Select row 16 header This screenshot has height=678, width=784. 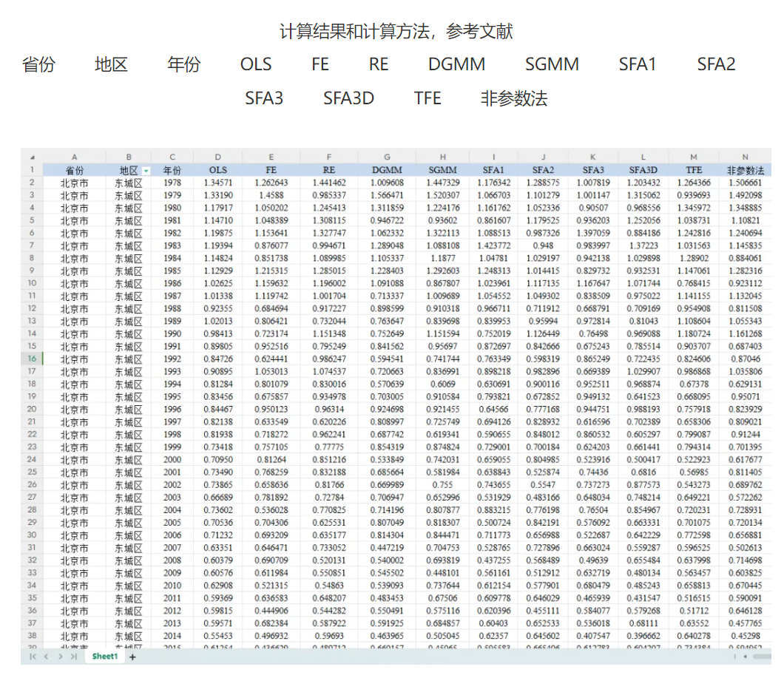point(32,359)
